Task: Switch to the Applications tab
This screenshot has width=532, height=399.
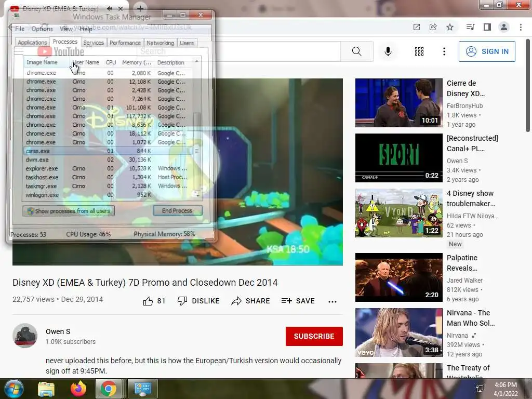Action: coord(32,43)
